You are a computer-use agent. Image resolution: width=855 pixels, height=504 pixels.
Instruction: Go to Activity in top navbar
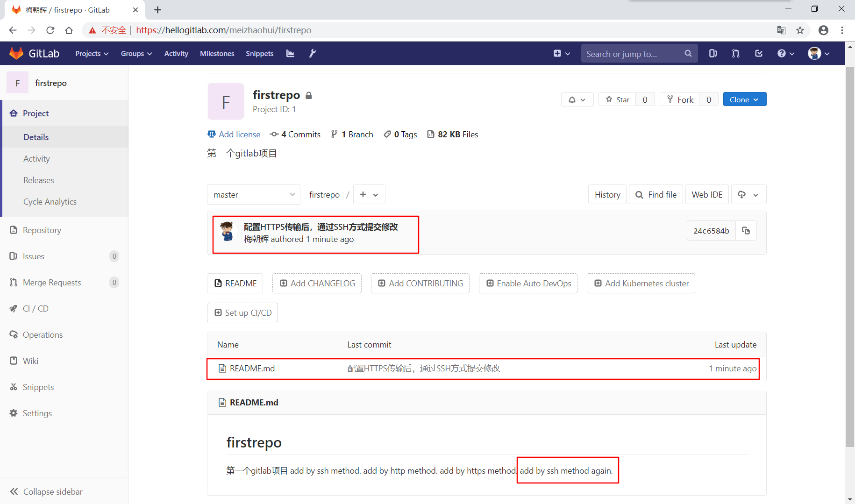pyautogui.click(x=176, y=53)
